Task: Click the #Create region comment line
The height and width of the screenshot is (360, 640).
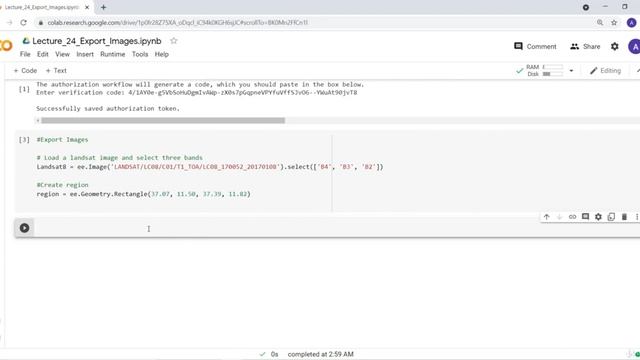Action: [62, 185]
